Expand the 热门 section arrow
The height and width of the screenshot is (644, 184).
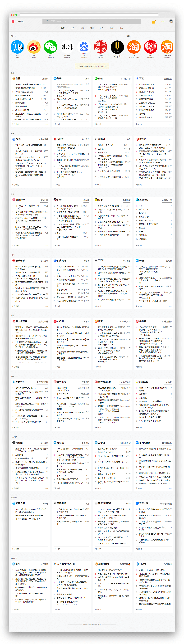[x=15, y=36]
